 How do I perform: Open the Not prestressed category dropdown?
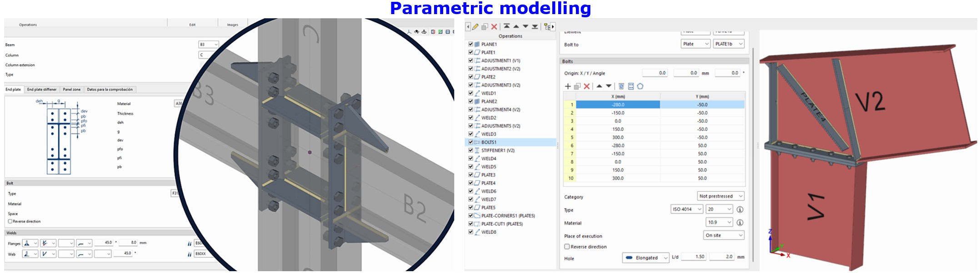(720, 196)
